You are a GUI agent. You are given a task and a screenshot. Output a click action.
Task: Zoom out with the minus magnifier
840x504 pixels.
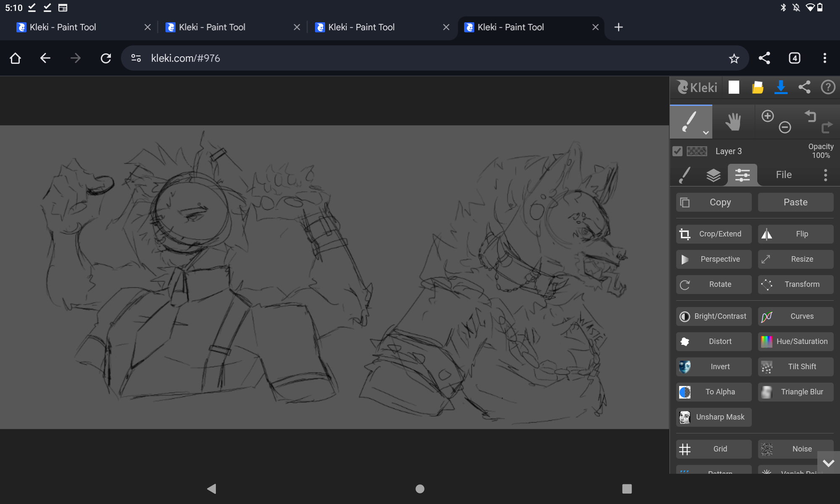click(x=785, y=127)
